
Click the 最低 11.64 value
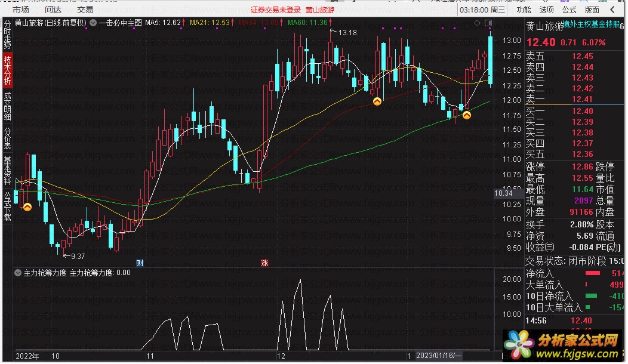pyautogui.click(x=583, y=189)
